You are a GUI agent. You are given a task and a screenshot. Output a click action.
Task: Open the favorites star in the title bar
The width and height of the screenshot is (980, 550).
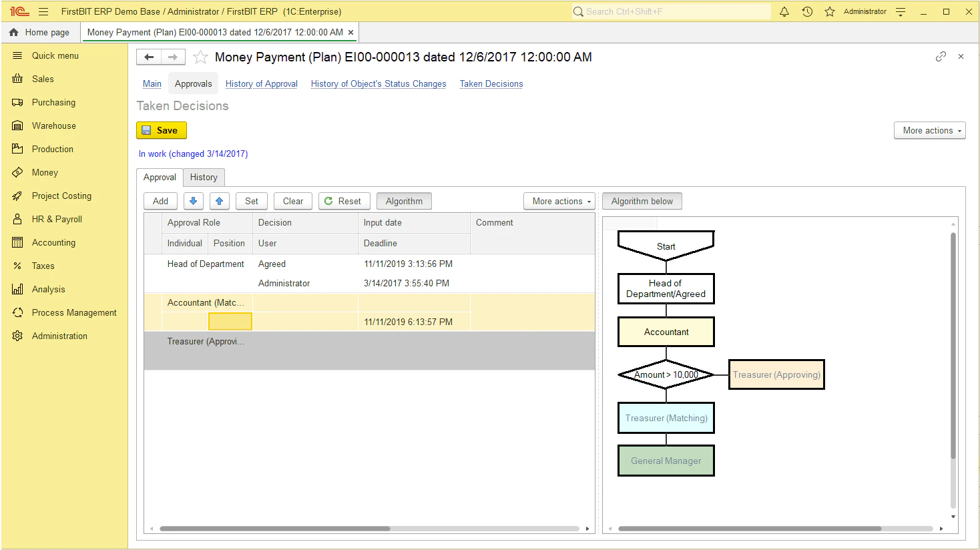coord(830,11)
